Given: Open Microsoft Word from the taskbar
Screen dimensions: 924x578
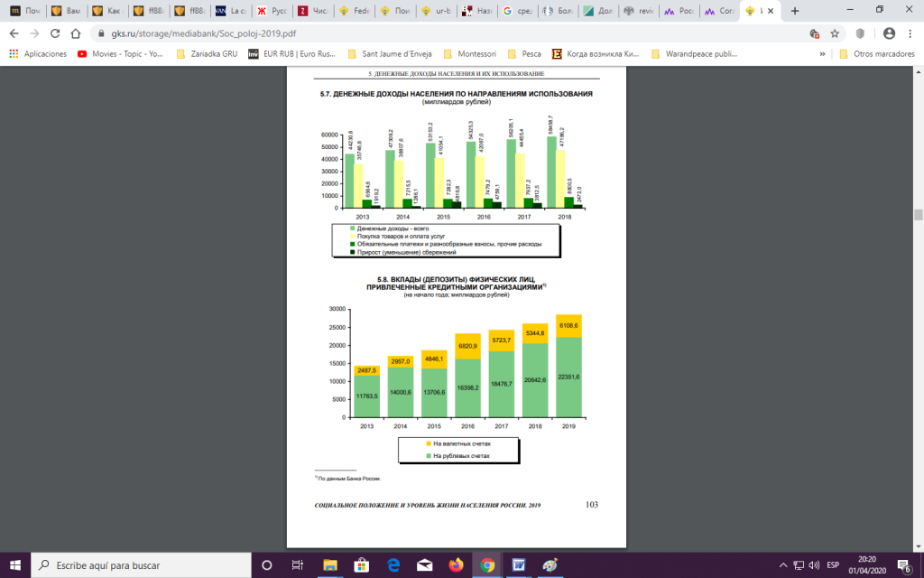Looking at the screenshot, I should (x=519, y=565).
